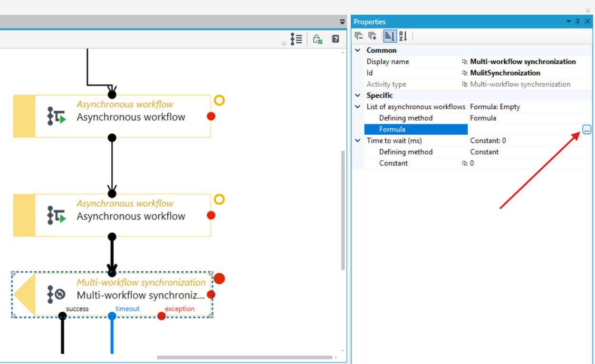Screen dimensions: 595x364
Task: Toggle alphabetical sort in Properties
Action: tap(403, 36)
